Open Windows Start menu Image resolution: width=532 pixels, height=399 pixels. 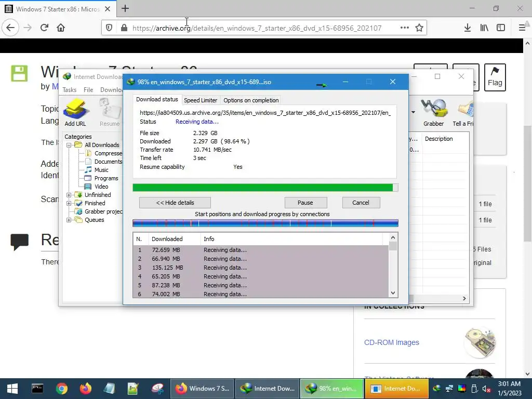[x=12, y=389]
